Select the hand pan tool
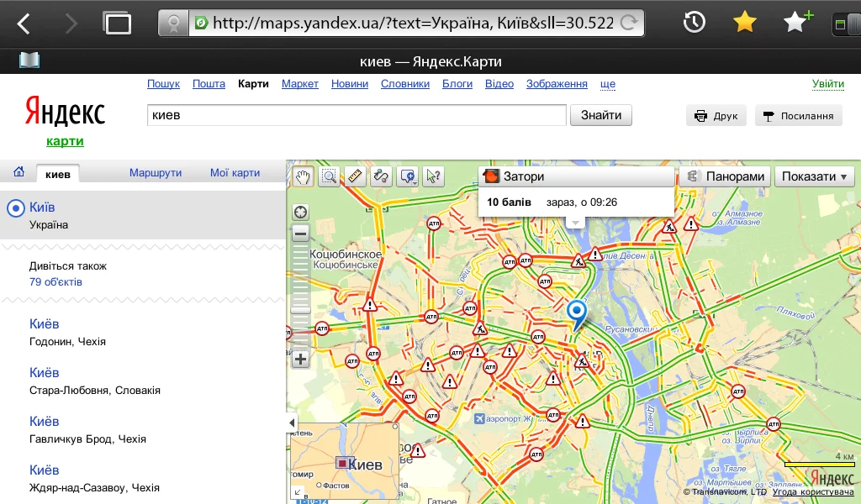 point(303,176)
